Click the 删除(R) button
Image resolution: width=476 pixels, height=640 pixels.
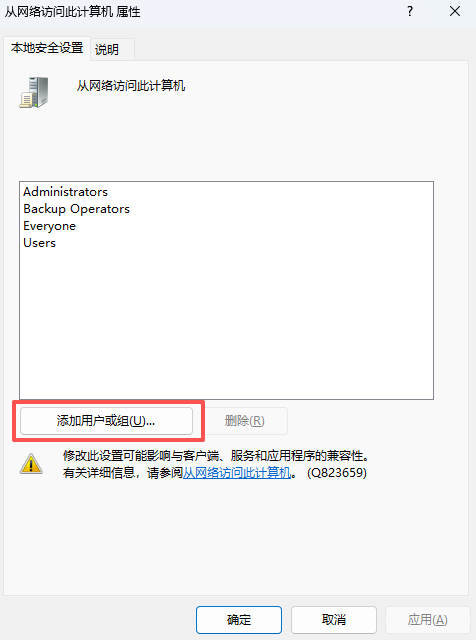click(x=245, y=421)
